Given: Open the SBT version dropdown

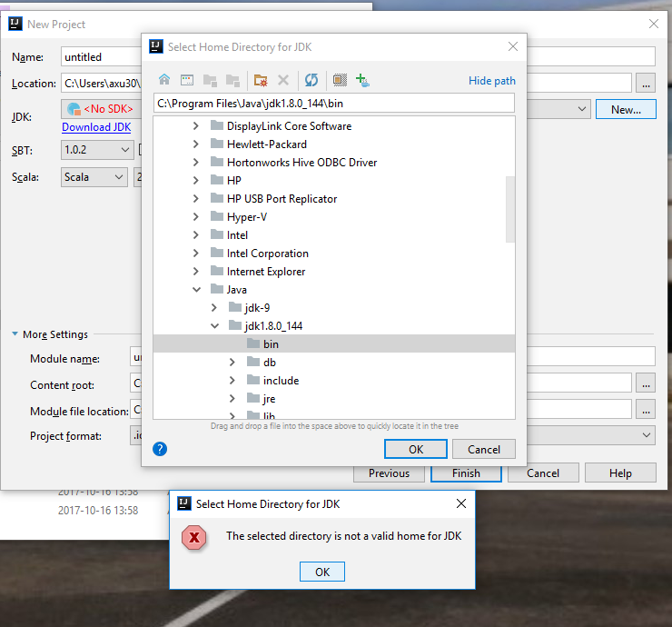Looking at the screenshot, I should tap(97, 150).
